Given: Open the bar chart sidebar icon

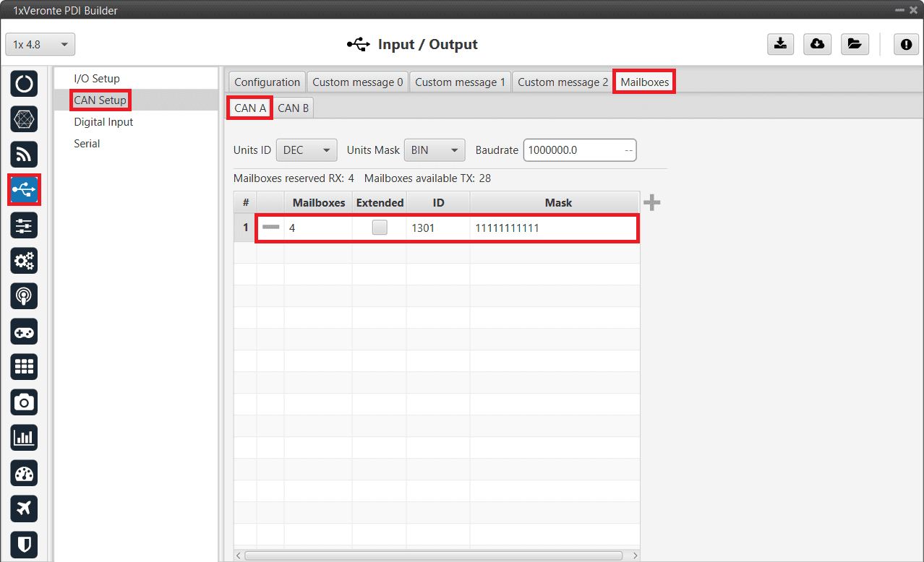Looking at the screenshot, I should click(24, 438).
